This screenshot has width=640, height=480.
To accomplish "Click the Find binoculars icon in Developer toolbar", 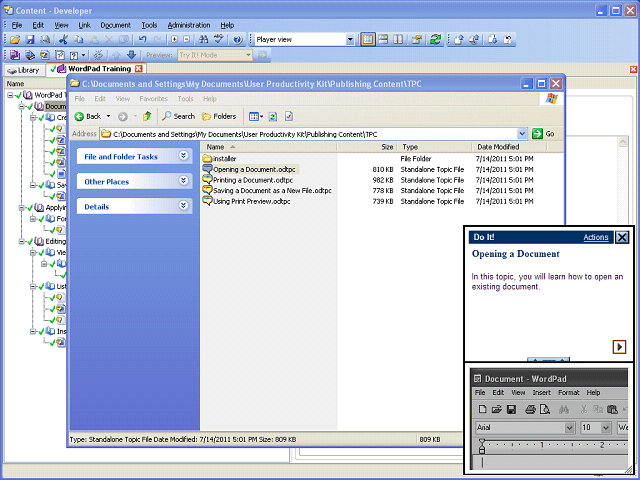I will [x=203, y=40].
